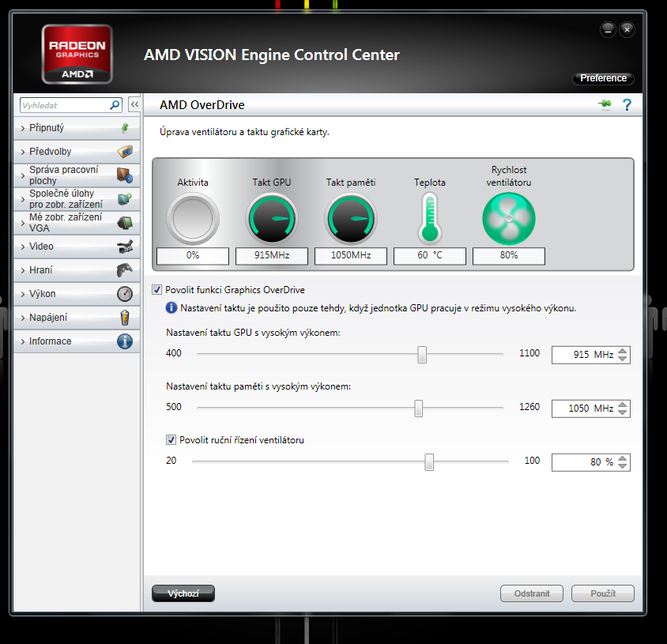Increase memory clock with up spinner arrow
The image size is (667, 644).
[623, 405]
